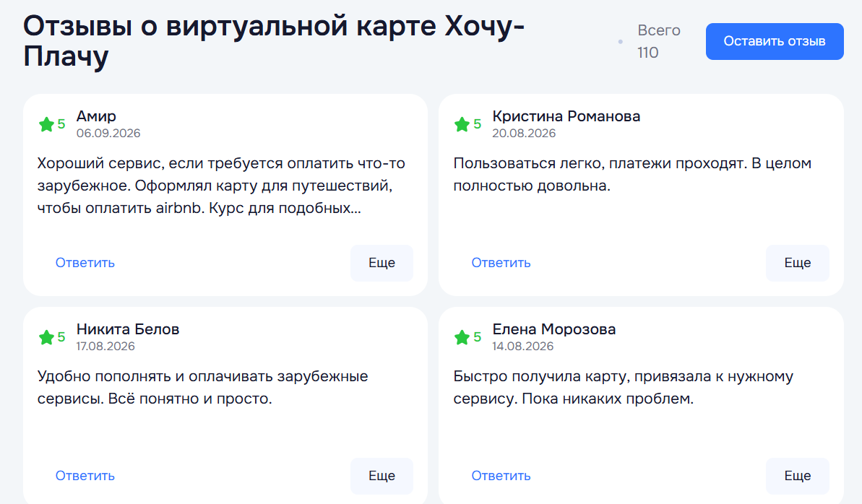862x504 pixels.
Task: Click the review text 'Пользоваться легко, платежи проходят'
Action: click(x=632, y=174)
